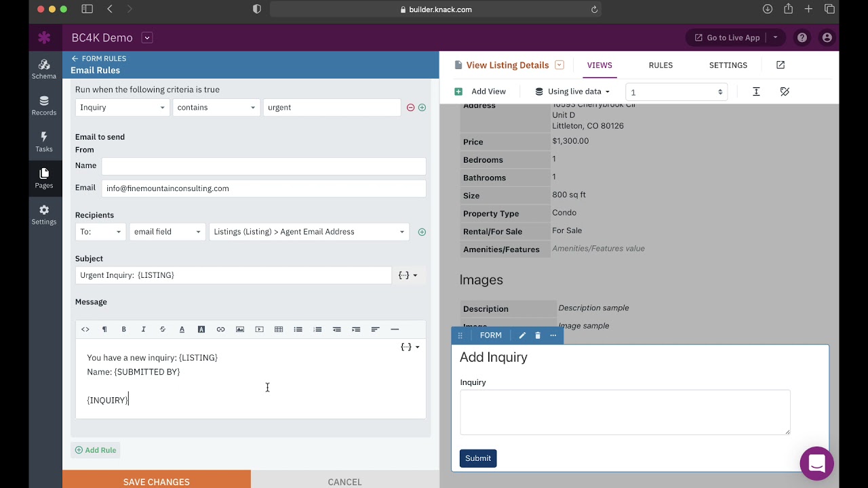Open the 'To:' recipient type dropdown

click(100, 232)
